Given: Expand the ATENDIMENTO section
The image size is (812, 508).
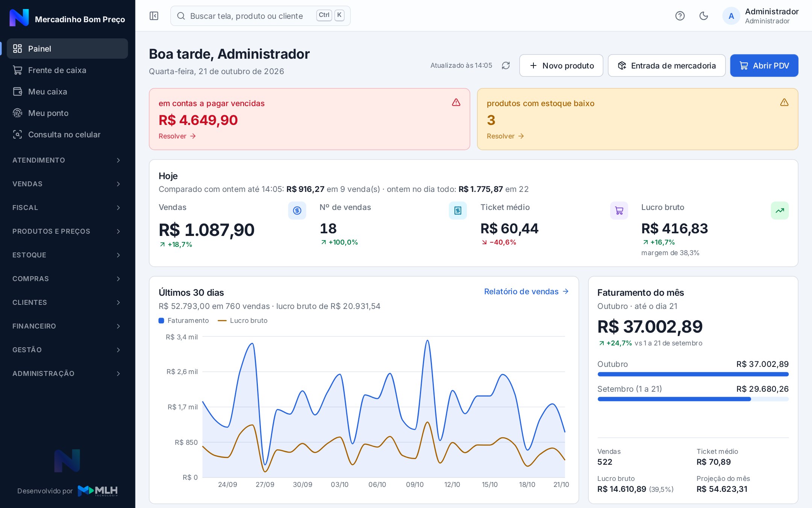Looking at the screenshot, I should (x=67, y=160).
